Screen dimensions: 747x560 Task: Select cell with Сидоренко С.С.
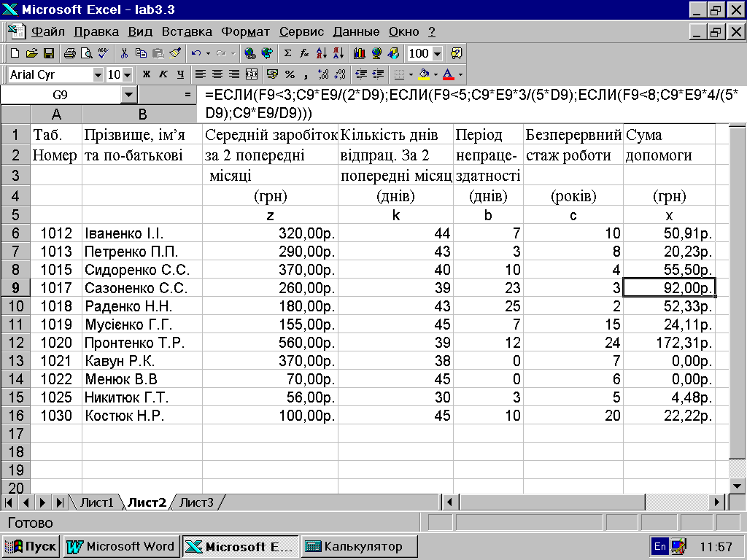(x=142, y=270)
